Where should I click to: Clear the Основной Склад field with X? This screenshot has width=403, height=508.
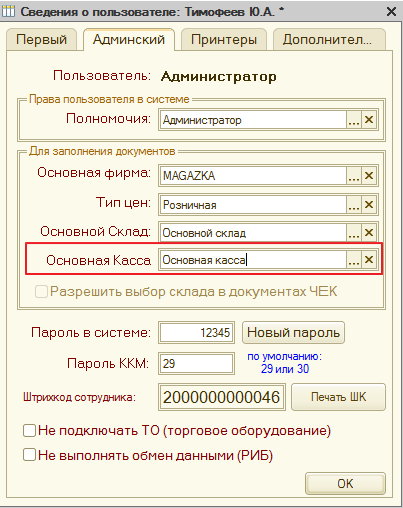[369, 232]
